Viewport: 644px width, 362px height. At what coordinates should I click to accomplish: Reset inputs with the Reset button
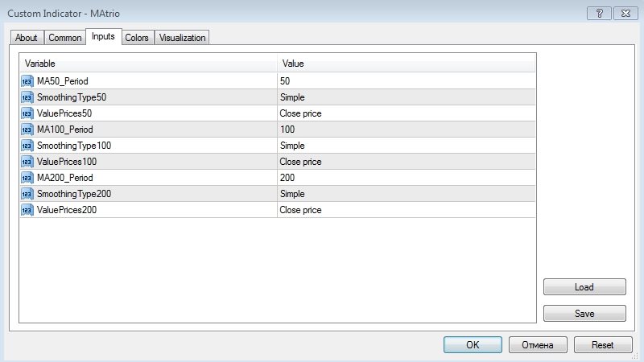(x=602, y=345)
